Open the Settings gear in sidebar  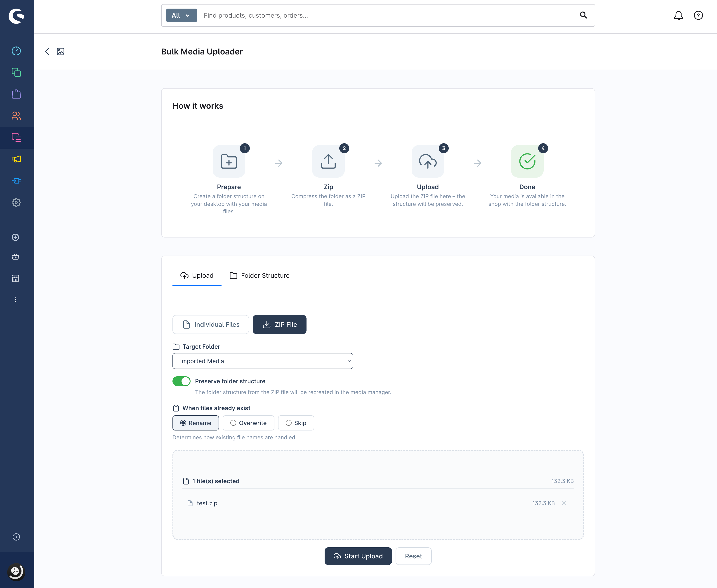coord(16,202)
